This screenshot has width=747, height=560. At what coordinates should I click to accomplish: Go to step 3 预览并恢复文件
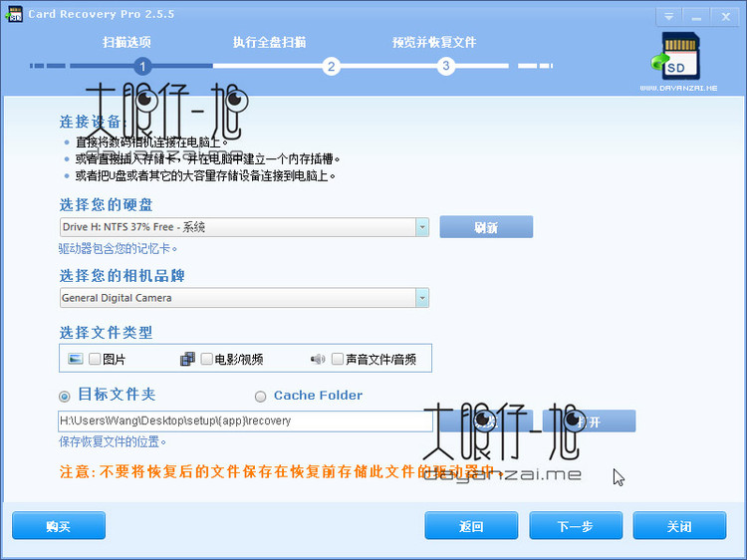click(x=434, y=43)
